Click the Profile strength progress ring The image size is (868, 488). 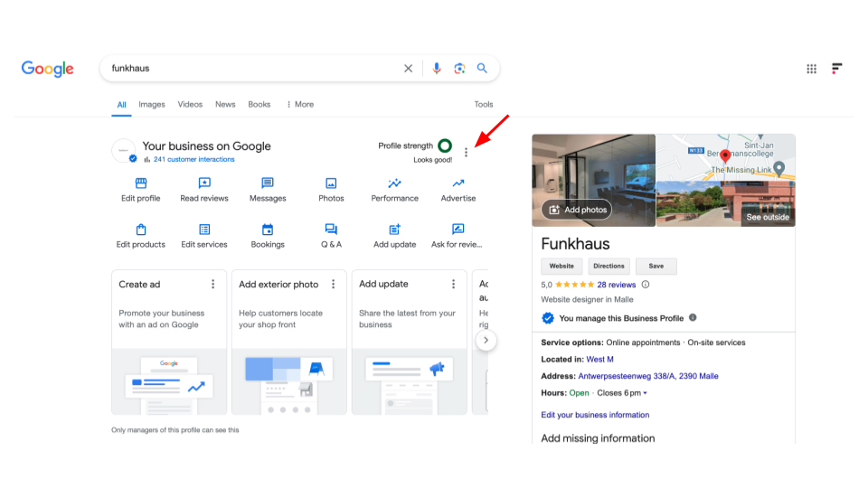pyautogui.click(x=445, y=145)
